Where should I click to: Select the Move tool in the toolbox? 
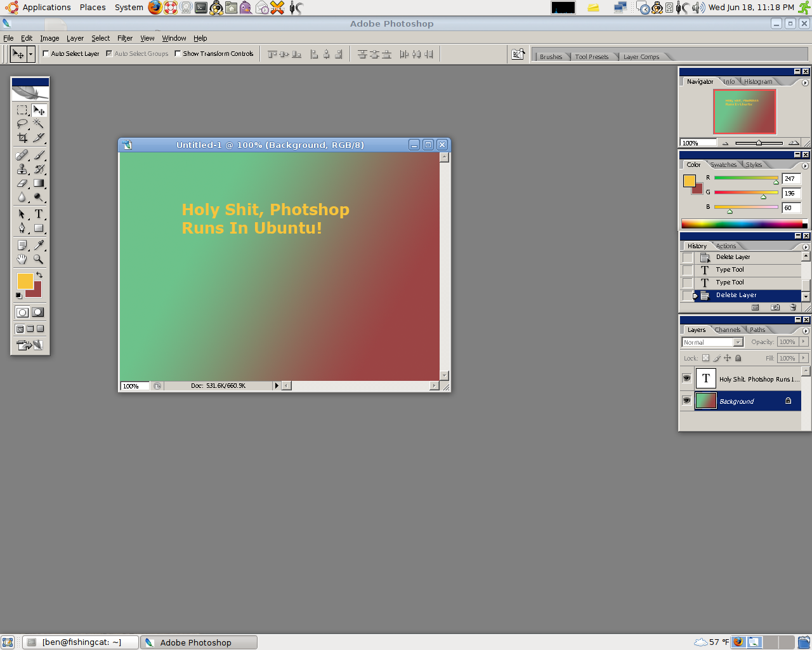click(x=39, y=110)
